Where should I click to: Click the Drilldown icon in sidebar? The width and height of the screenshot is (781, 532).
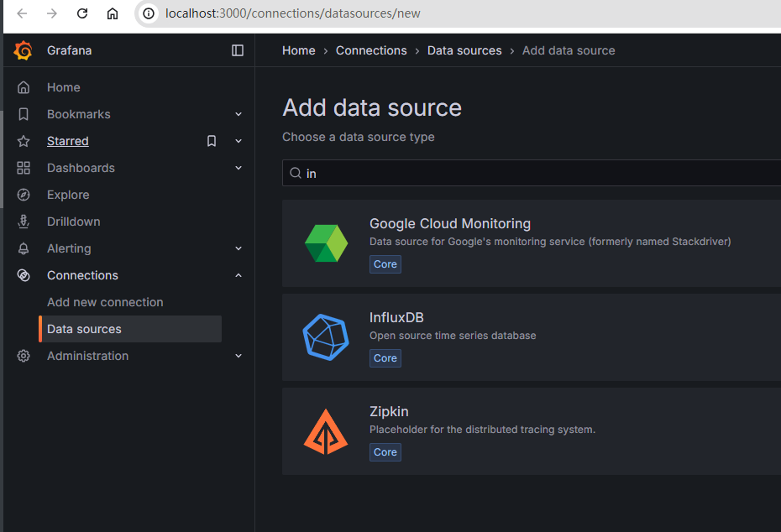(x=24, y=222)
